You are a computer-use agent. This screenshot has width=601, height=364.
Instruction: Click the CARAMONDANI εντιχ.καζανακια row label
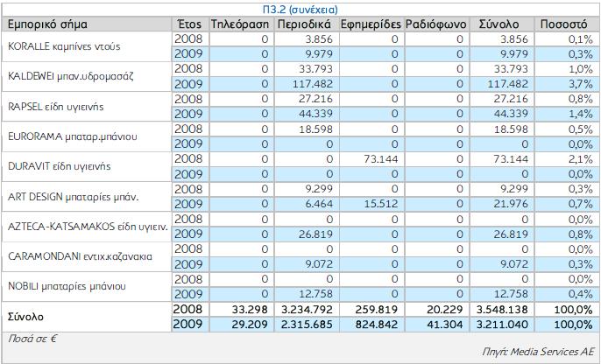(x=80, y=256)
